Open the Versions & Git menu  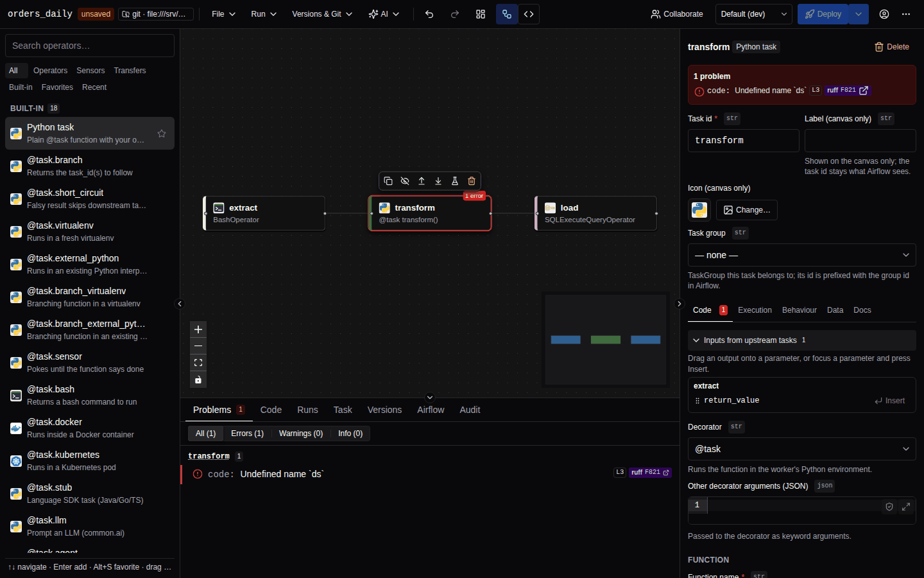[x=322, y=14]
